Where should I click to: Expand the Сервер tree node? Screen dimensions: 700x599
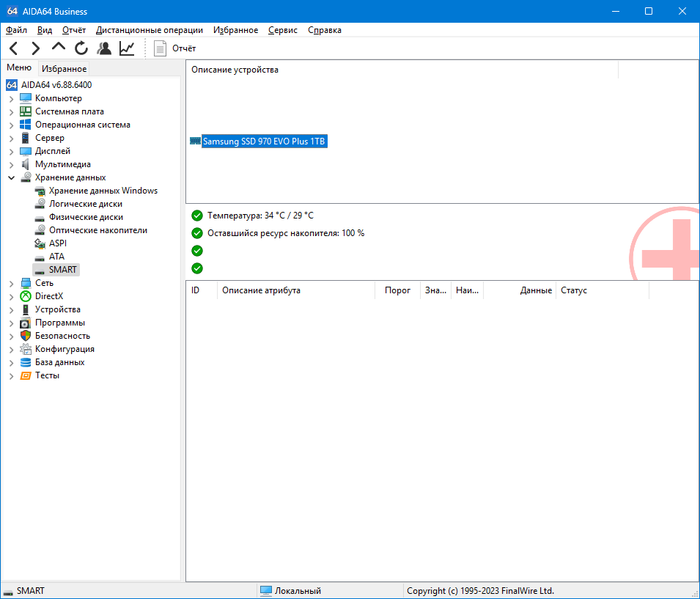12,139
